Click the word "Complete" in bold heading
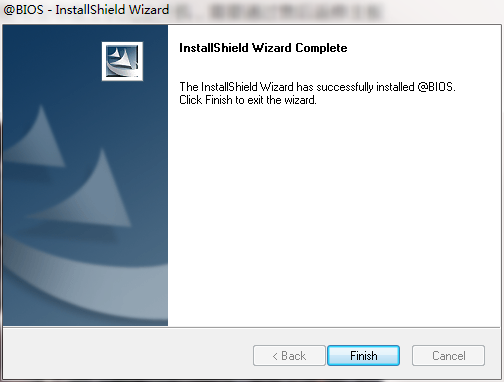504x382 pixels. tap(321, 49)
